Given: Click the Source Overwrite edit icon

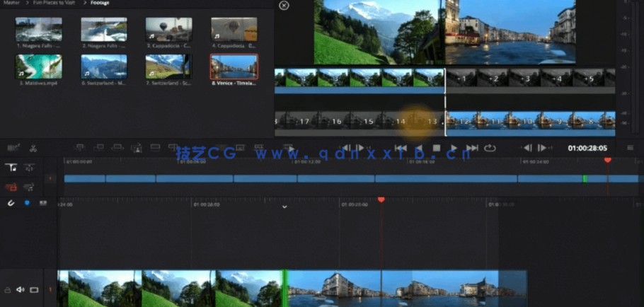Looking at the screenshot, I should (x=173, y=148).
